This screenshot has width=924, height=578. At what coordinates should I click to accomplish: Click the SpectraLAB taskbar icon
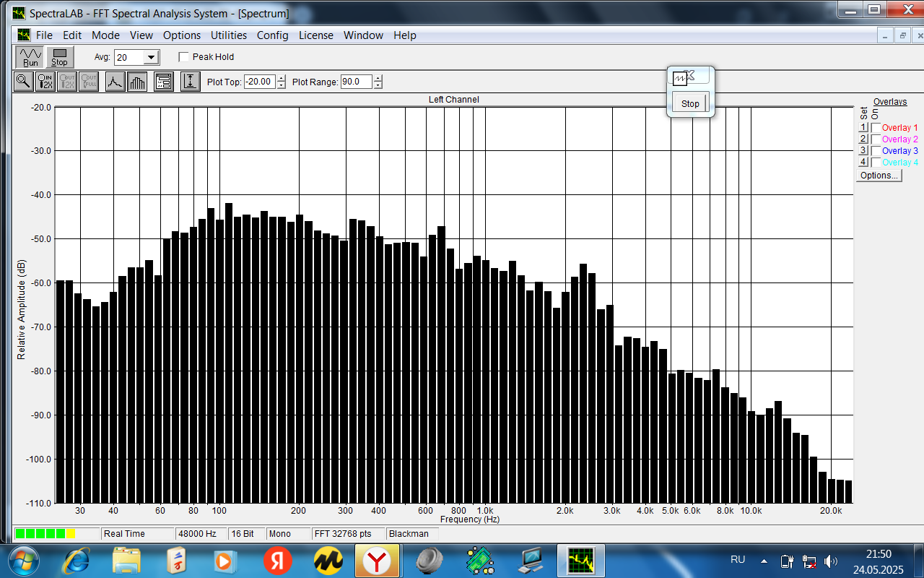(x=581, y=561)
